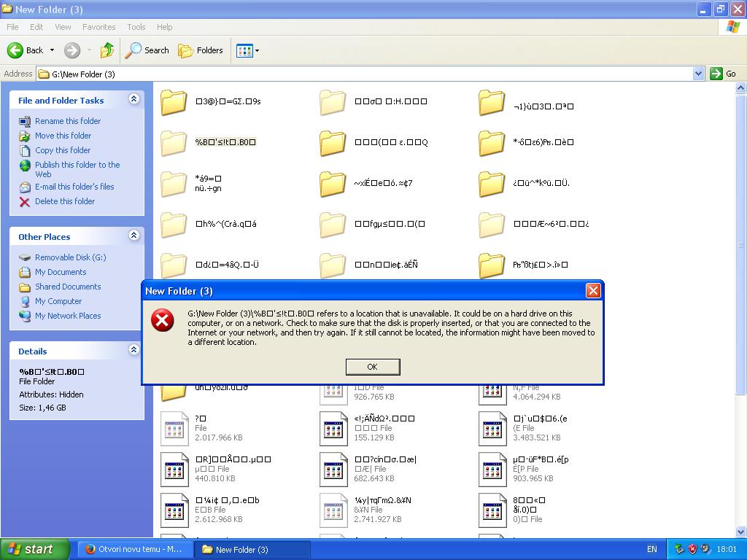
Task: Click Rename this folder
Action: [x=68, y=121]
